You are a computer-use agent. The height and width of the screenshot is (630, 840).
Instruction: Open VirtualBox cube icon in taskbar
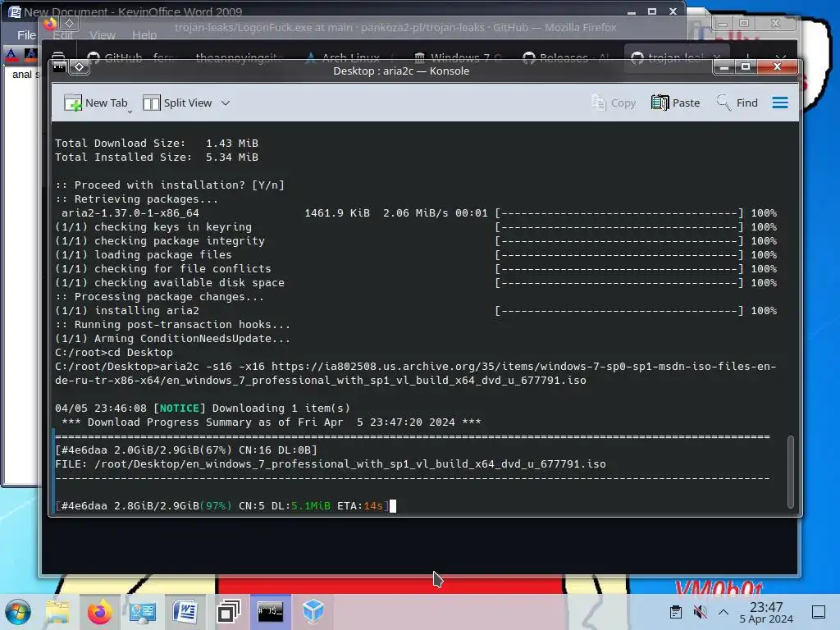pyautogui.click(x=313, y=612)
